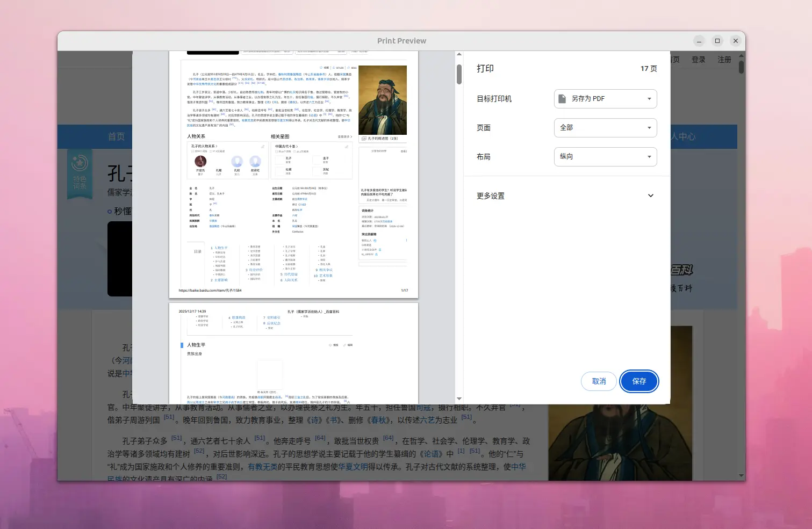Image resolution: width=812 pixels, height=529 pixels.
Task: Open the 有教无类 link
Action: pyautogui.click(x=263, y=467)
